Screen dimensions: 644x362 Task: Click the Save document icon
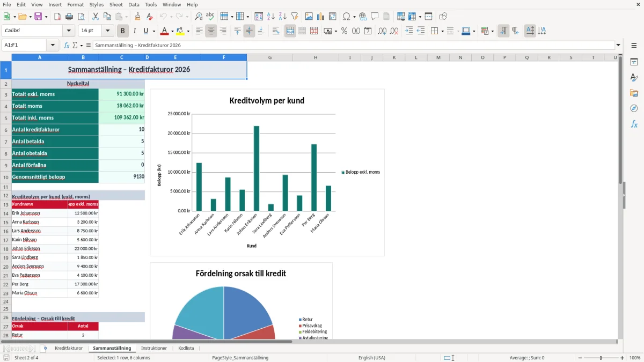[39, 17]
